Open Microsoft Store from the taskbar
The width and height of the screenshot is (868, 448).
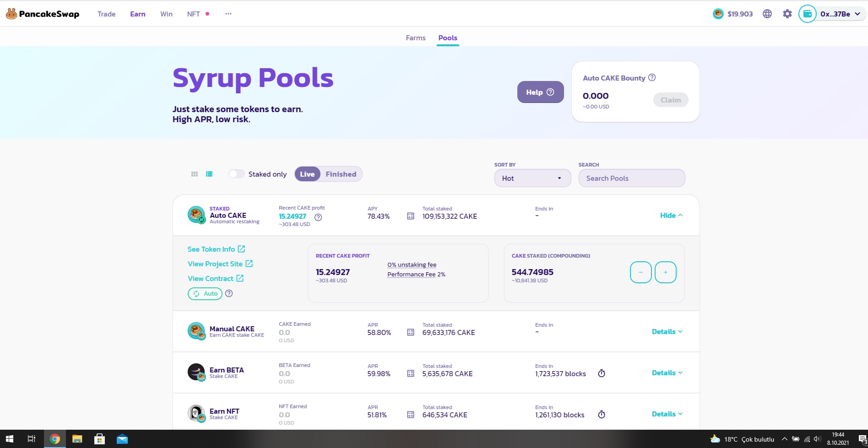[x=99, y=439]
